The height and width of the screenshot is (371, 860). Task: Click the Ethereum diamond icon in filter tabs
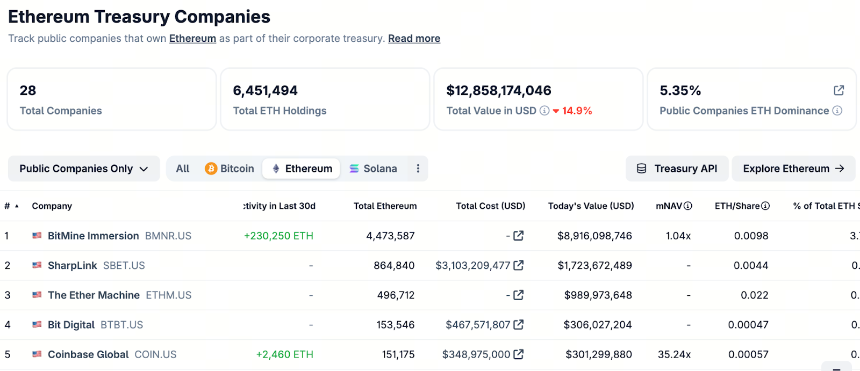[x=276, y=168]
